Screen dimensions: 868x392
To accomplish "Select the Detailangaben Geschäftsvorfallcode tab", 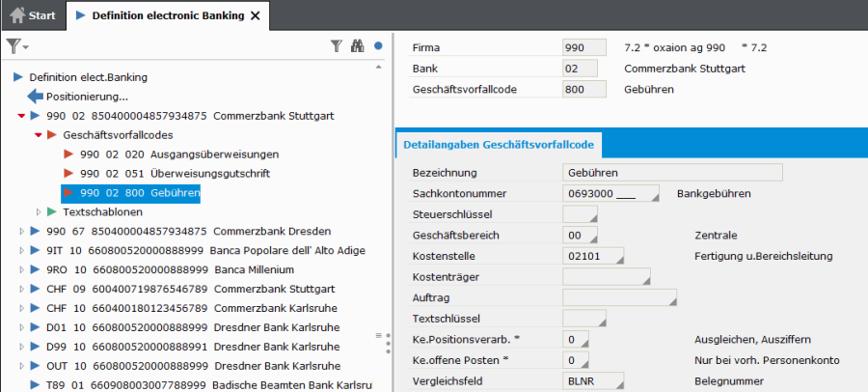I will (x=499, y=145).
